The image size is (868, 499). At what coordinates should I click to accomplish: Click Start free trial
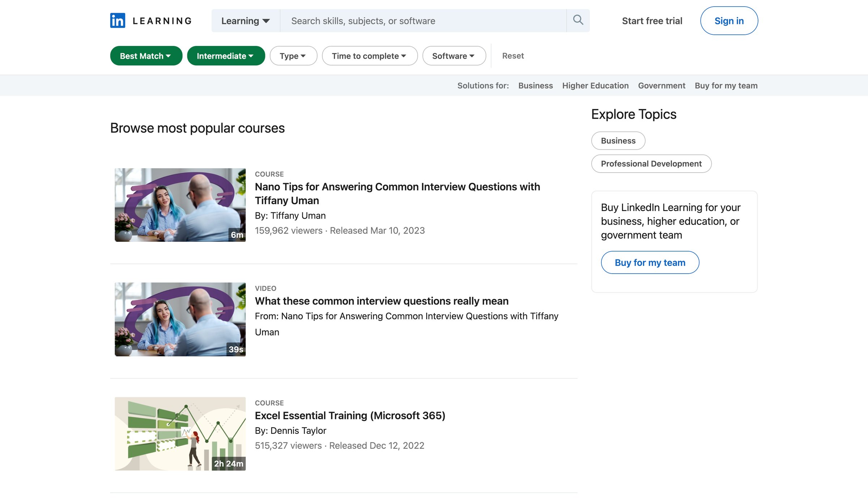652,21
